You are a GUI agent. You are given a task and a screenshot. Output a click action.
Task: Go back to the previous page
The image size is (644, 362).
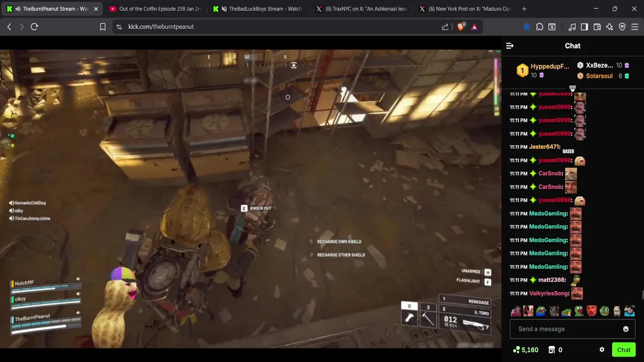9,27
